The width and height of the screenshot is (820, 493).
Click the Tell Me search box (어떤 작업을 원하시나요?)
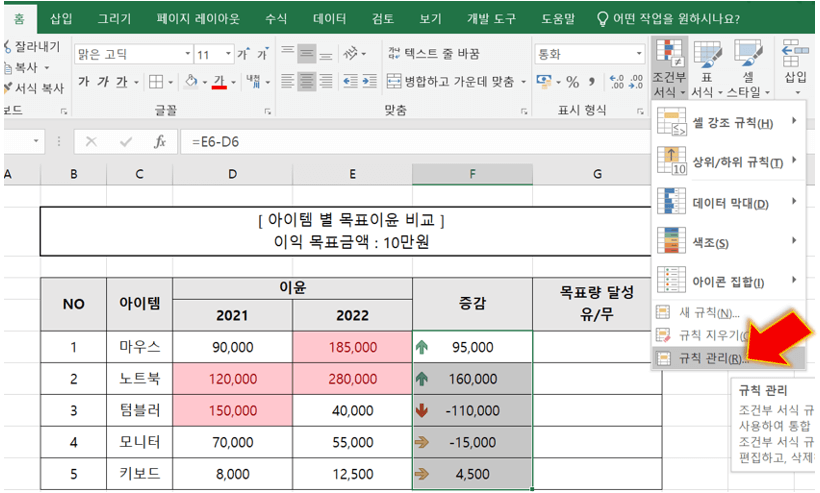(x=669, y=19)
